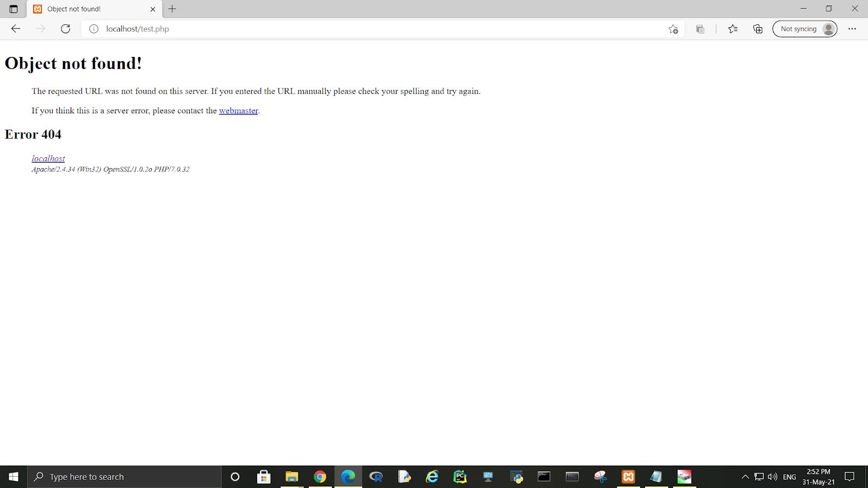Screen dimensions: 868x488
Task: Open the Collections icon
Action: 758,29
